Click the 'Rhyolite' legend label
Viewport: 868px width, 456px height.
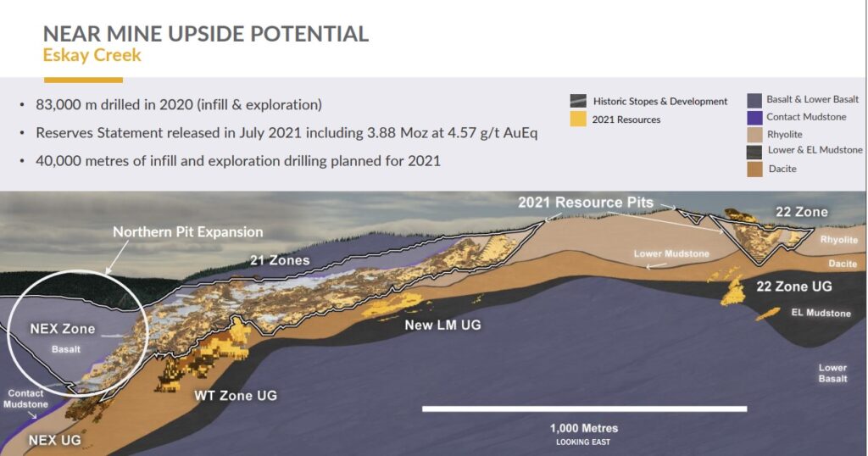784,135
